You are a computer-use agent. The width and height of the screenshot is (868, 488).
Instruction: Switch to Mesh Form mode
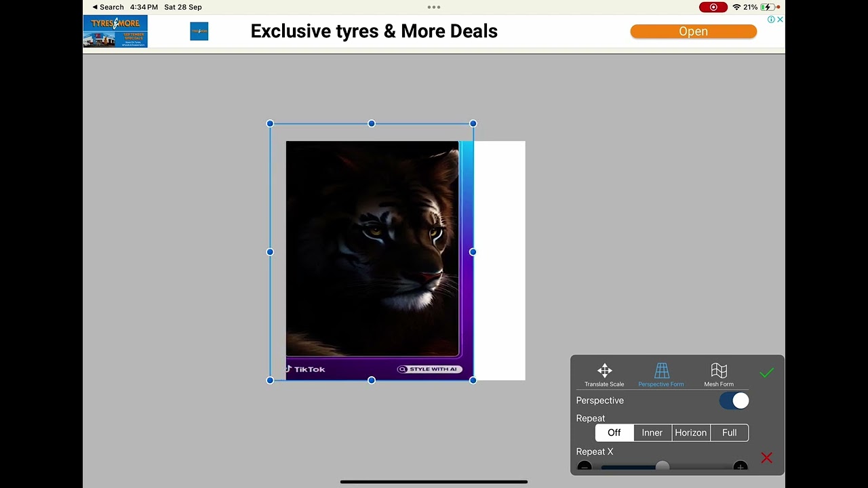coord(719,375)
